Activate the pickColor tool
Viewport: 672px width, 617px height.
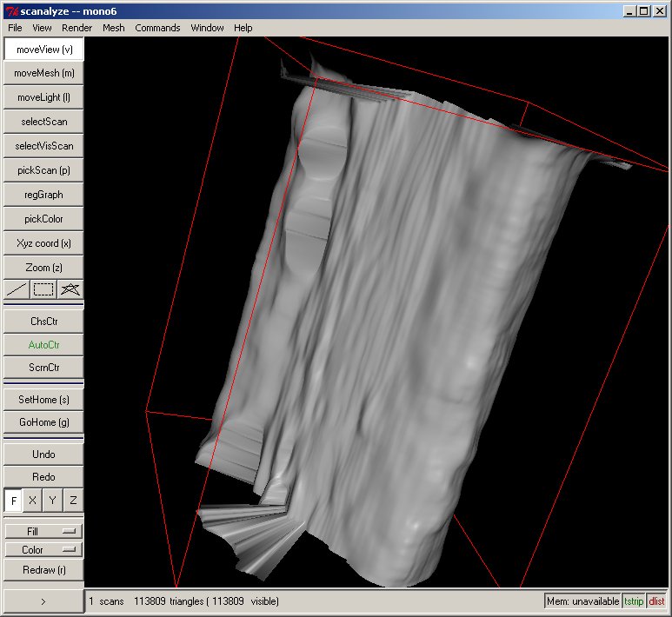pos(43,219)
